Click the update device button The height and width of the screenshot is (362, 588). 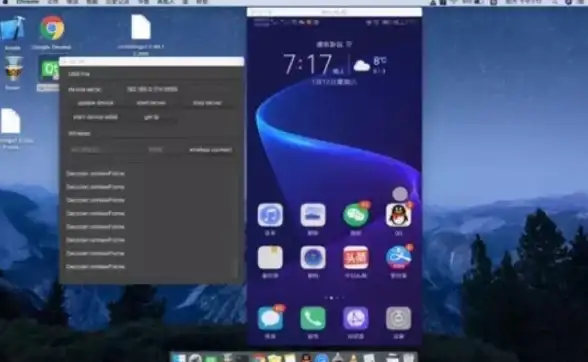(x=96, y=103)
